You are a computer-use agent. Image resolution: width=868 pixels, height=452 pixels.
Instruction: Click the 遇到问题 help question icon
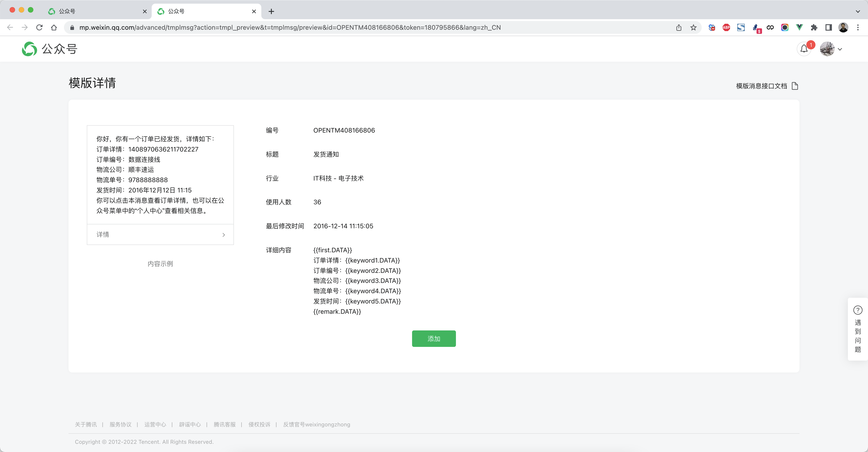857,310
